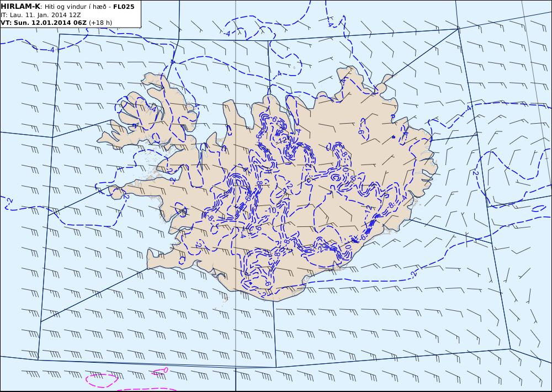
Task: Click the HIRLAM-K model name in title
Action: pos(20,6)
